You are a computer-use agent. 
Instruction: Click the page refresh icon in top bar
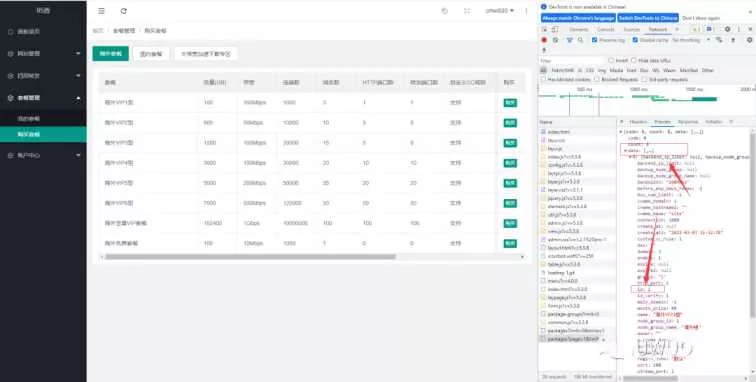pos(124,11)
